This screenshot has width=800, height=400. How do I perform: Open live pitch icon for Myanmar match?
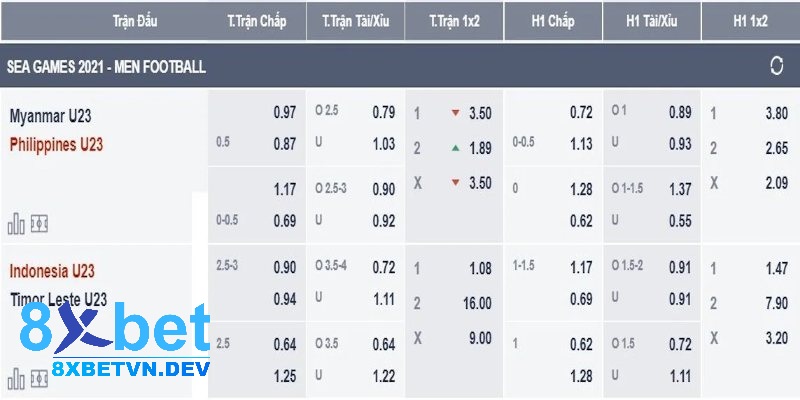39,223
